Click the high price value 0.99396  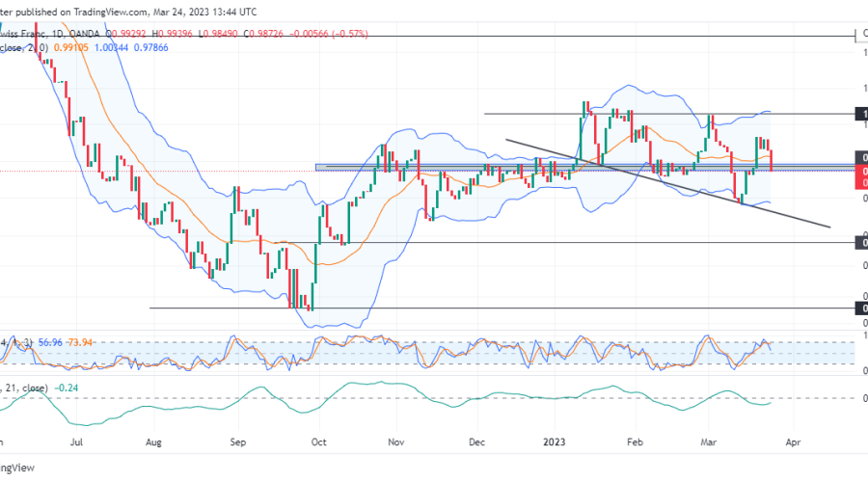pos(175,34)
